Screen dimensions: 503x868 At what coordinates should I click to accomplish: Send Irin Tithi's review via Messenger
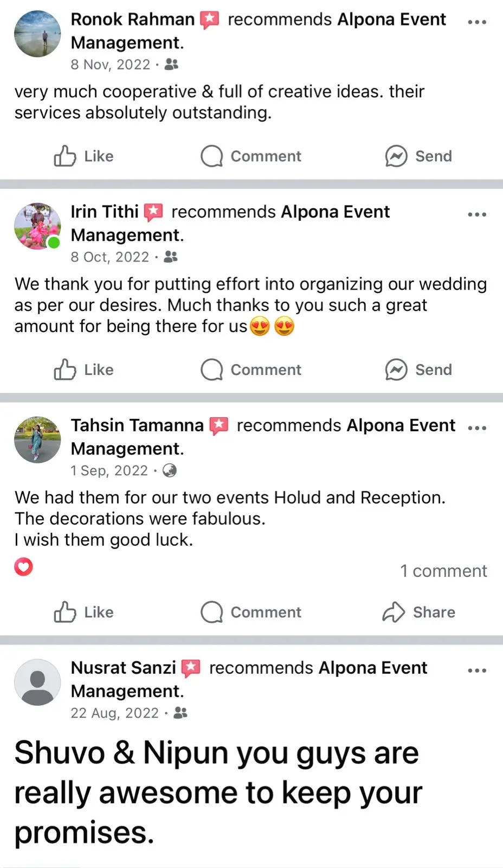(x=418, y=370)
